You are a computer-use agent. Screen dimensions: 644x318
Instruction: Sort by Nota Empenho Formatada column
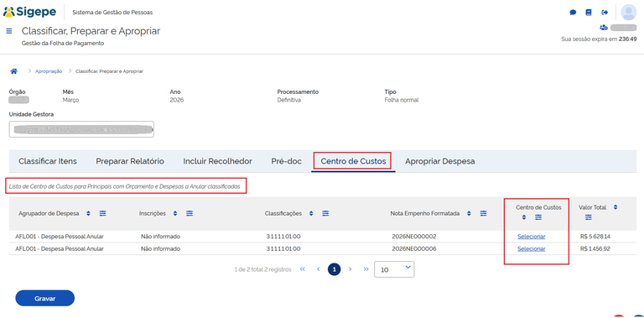click(469, 214)
